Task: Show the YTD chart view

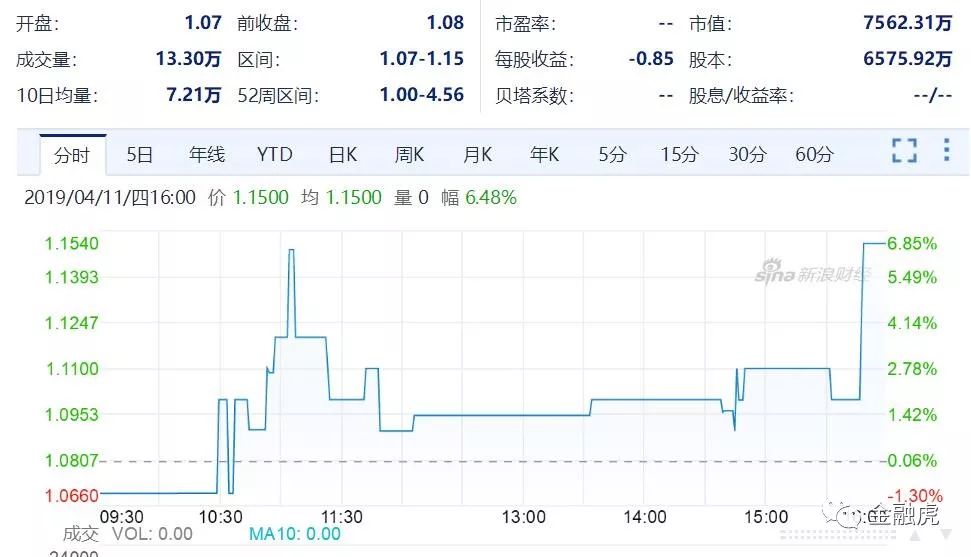Action: pos(274,155)
